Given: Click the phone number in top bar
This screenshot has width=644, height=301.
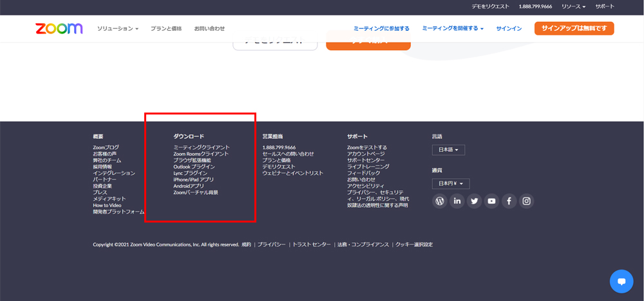Looking at the screenshot, I should (535, 6).
